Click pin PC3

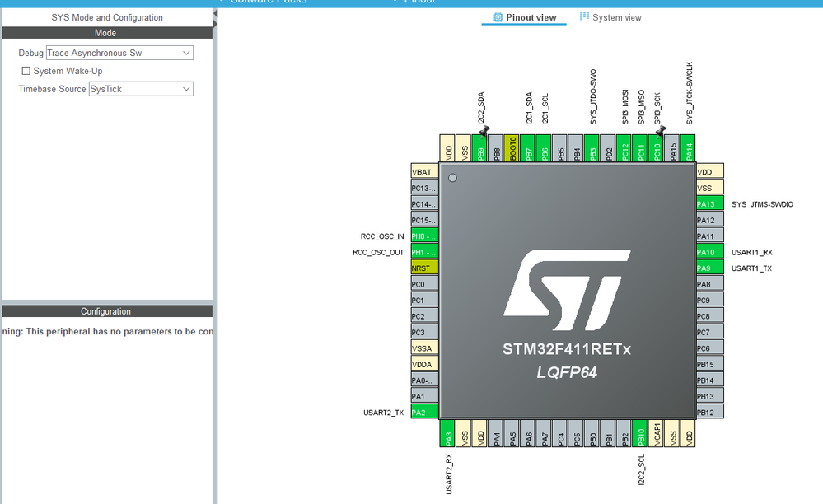[x=424, y=331]
